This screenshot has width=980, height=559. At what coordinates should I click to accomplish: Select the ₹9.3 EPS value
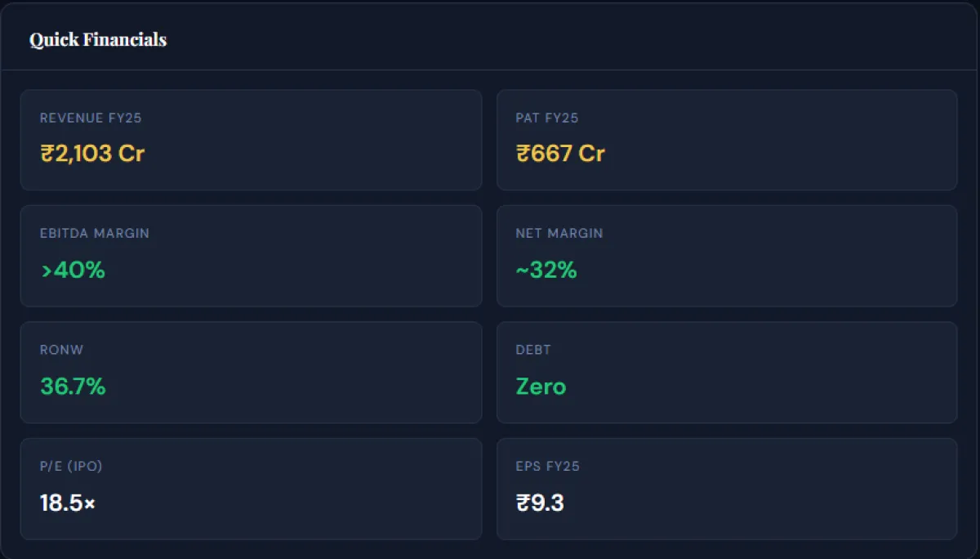tap(540, 503)
